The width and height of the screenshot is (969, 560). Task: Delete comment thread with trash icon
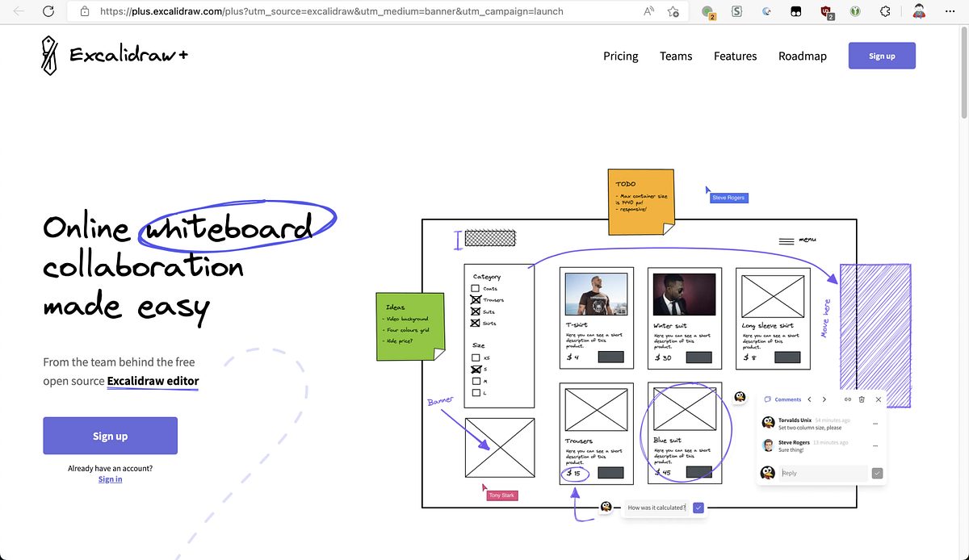point(862,399)
